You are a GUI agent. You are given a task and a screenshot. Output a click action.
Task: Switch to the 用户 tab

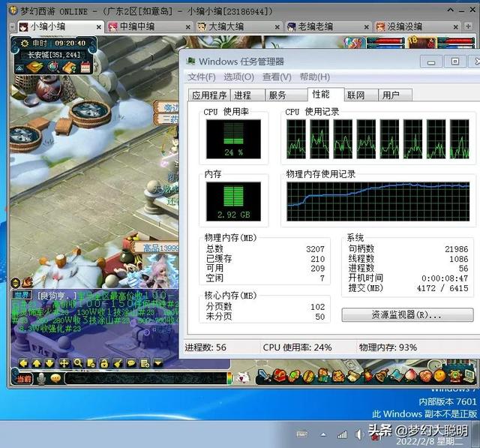[395, 95]
